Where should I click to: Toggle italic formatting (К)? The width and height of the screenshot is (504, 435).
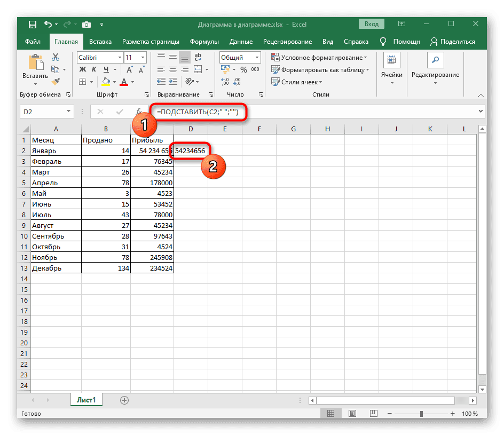click(94, 69)
